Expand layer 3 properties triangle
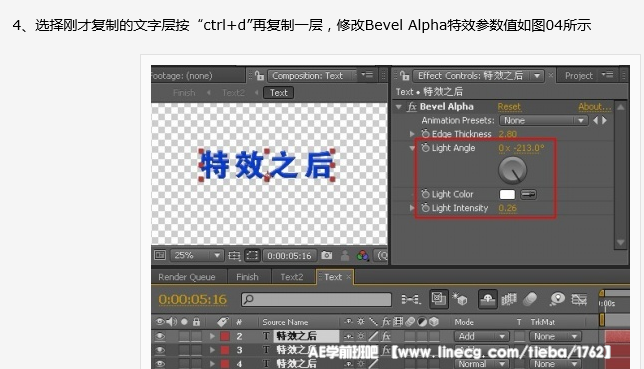This screenshot has width=644, height=369. (212, 351)
